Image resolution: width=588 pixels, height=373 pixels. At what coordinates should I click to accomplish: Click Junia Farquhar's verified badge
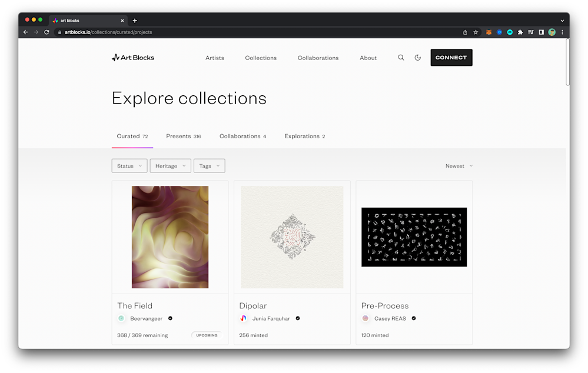pyautogui.click(x=298, y=318)
